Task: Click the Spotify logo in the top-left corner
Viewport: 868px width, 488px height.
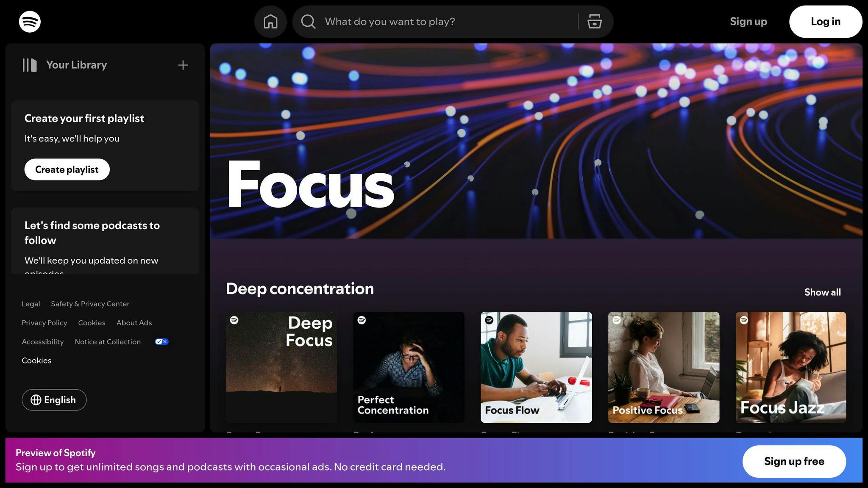Action: [x=30, y=21]
